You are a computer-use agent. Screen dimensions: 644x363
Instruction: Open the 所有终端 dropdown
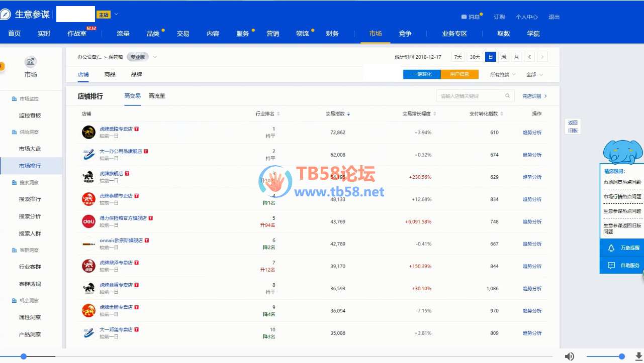point(503,75)
